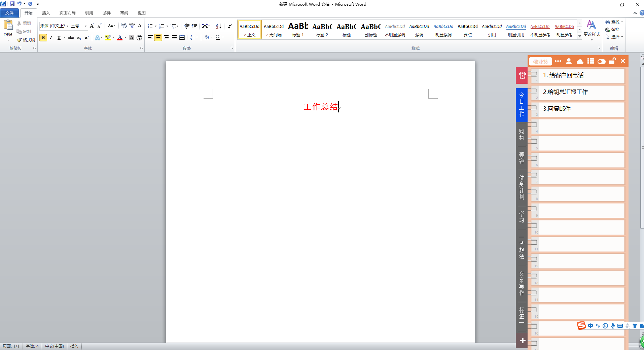The height and width of the screenshot is (350, 644).
Task: Switch to the 插入 (Insert) tab
Action: tap(46, 13)
